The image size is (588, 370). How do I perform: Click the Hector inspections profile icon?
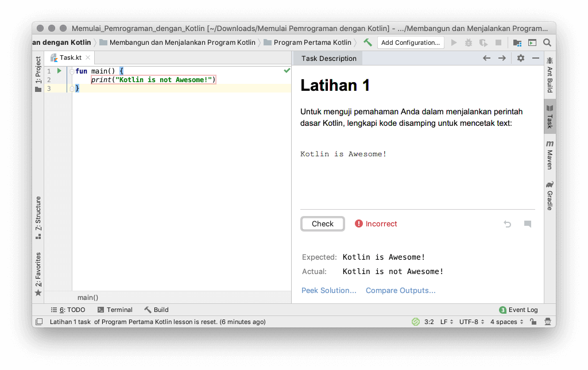(x=547, y=322)
